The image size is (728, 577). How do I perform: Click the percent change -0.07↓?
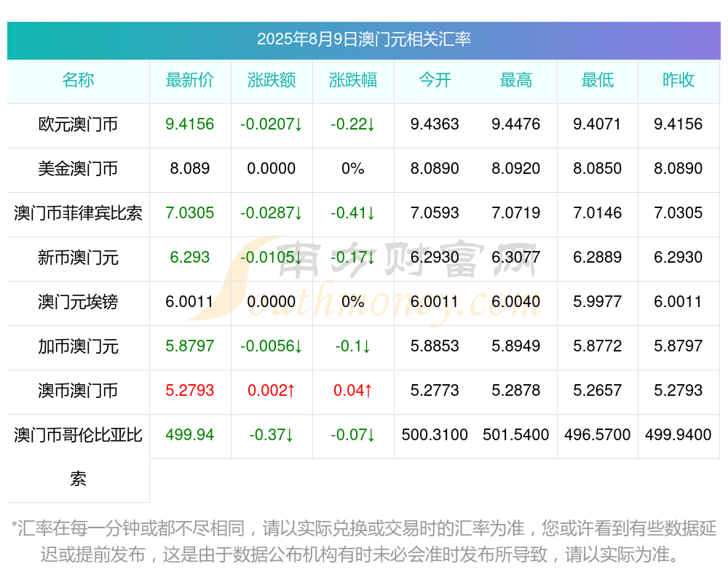coord(353,434)
